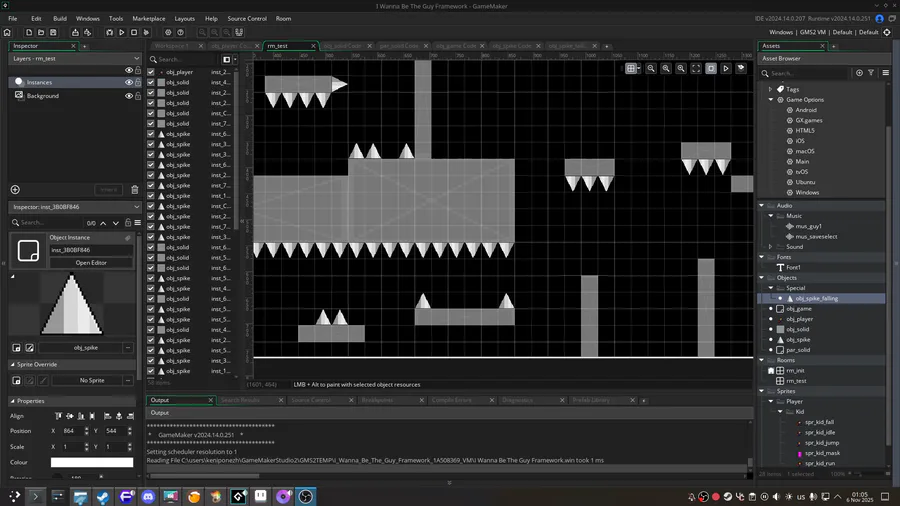Collapse the Sprites group in Assets
The height and width of the screenshot is (506, 900).
tap(762, 391)
